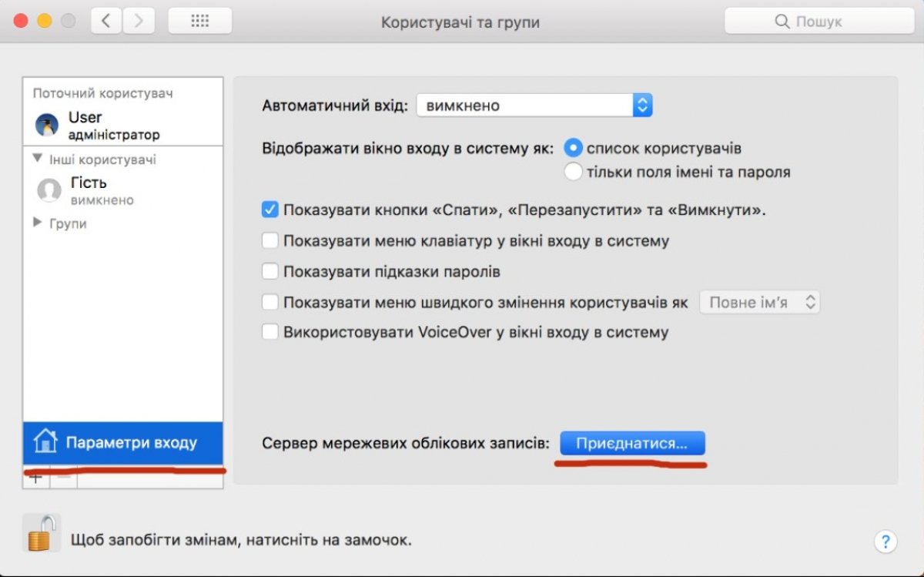Select the «список користувачів» radio button
This screenshot has height=577, width=924.
point(573,148)
